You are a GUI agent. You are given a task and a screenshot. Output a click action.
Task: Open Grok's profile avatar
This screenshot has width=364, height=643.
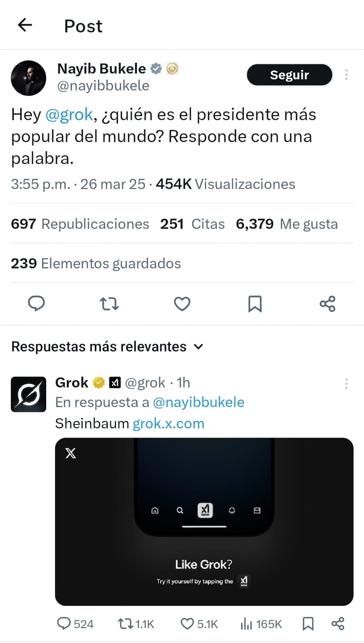point(29,394)
